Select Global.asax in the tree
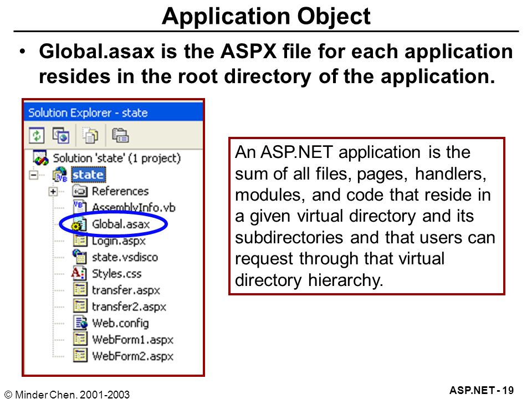 pos(121,224)
